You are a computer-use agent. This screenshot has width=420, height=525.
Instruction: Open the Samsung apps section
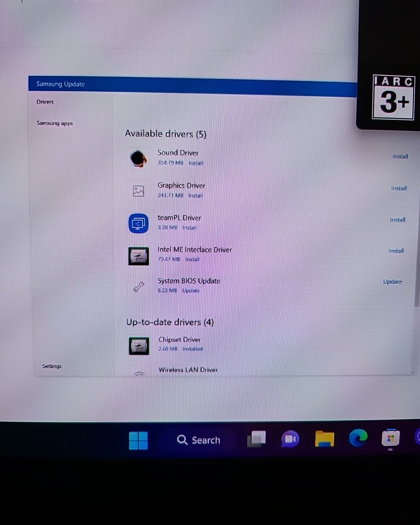coord(55,123)
